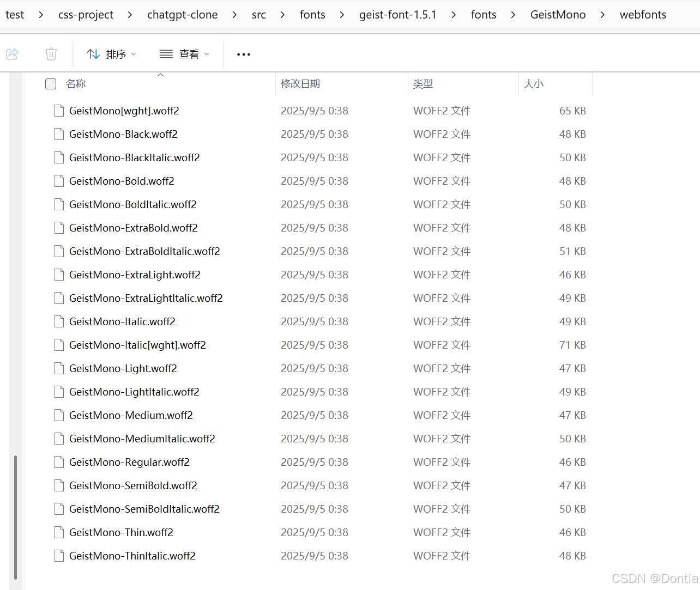Click file icon of GeistMono-Bold.woff2
Screen dimensions: 700x590
point(59,181)
